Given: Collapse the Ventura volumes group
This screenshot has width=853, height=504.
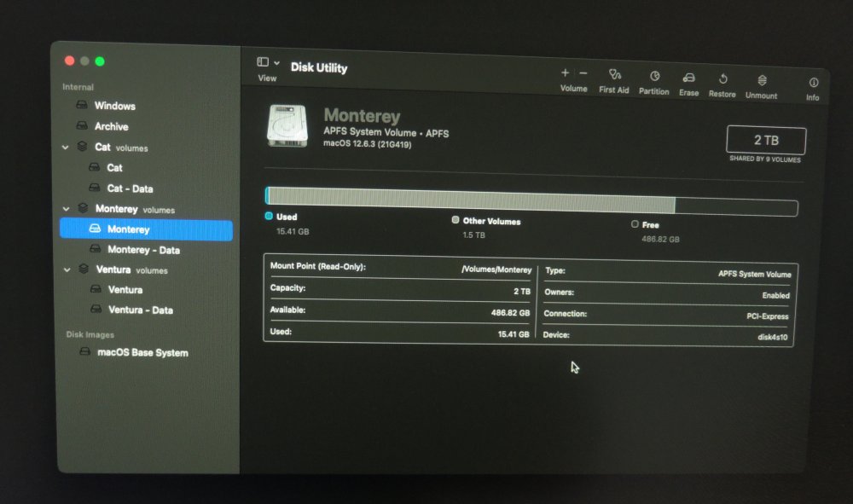Looking at the screenshot, I should click(67, 269).
